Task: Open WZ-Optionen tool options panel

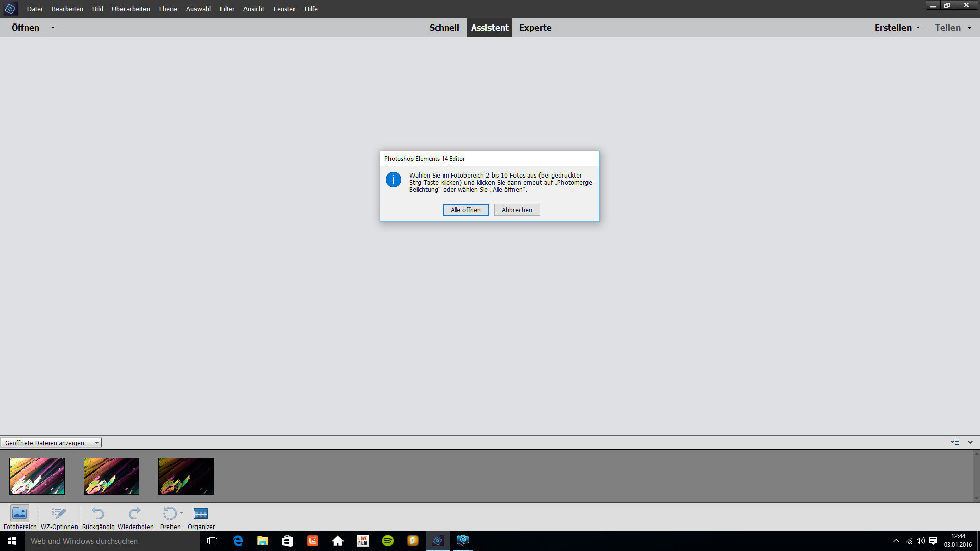Action: 59,513
